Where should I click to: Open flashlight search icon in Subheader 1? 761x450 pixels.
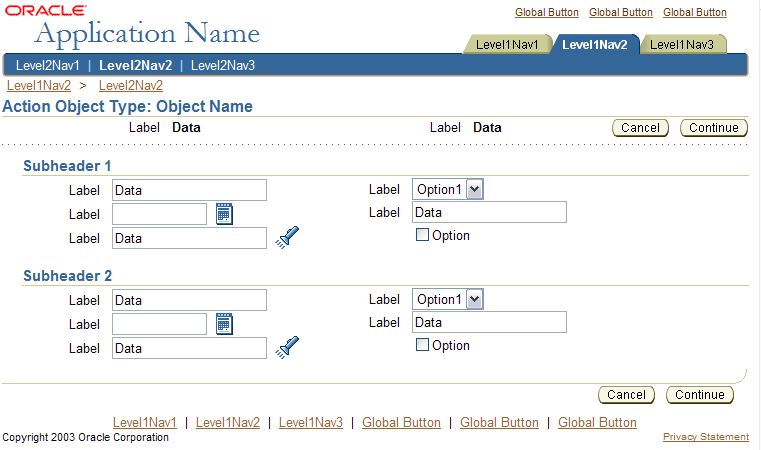pos(287,237)
